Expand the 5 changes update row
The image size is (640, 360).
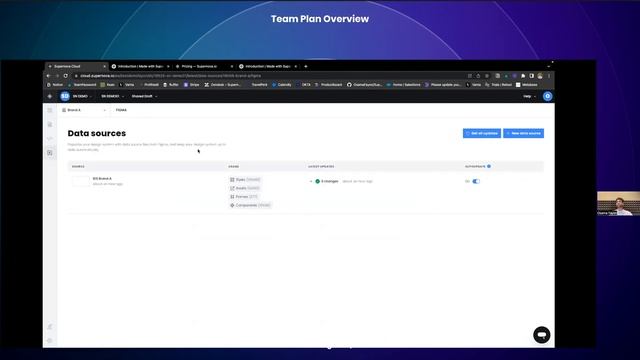point(311,181)
